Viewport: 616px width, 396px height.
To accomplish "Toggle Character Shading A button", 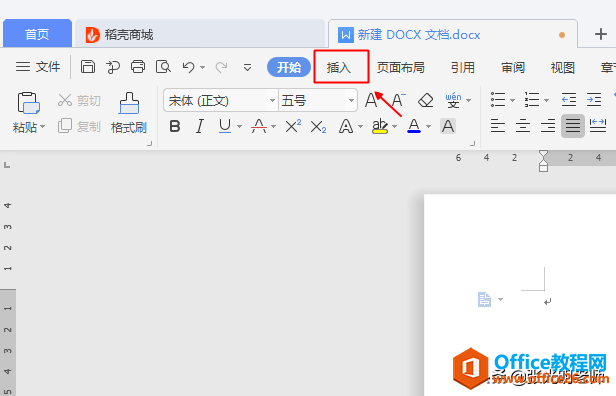I will click(447, 126).
